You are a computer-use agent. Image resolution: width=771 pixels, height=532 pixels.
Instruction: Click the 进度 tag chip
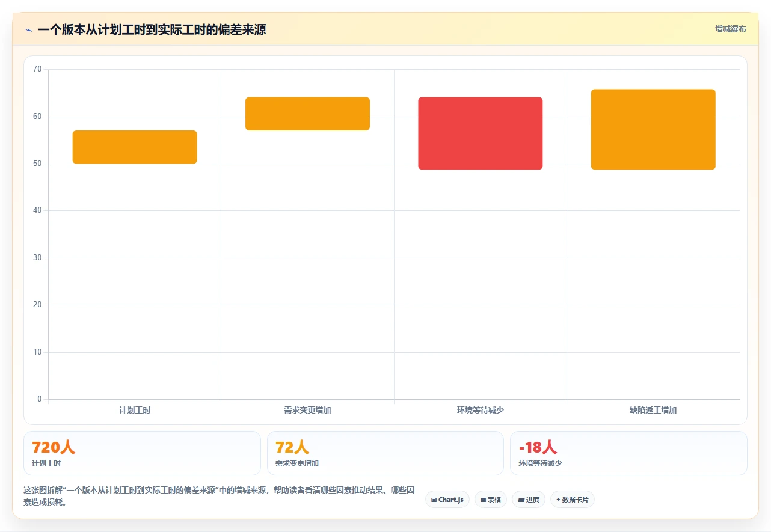(529, 500)
